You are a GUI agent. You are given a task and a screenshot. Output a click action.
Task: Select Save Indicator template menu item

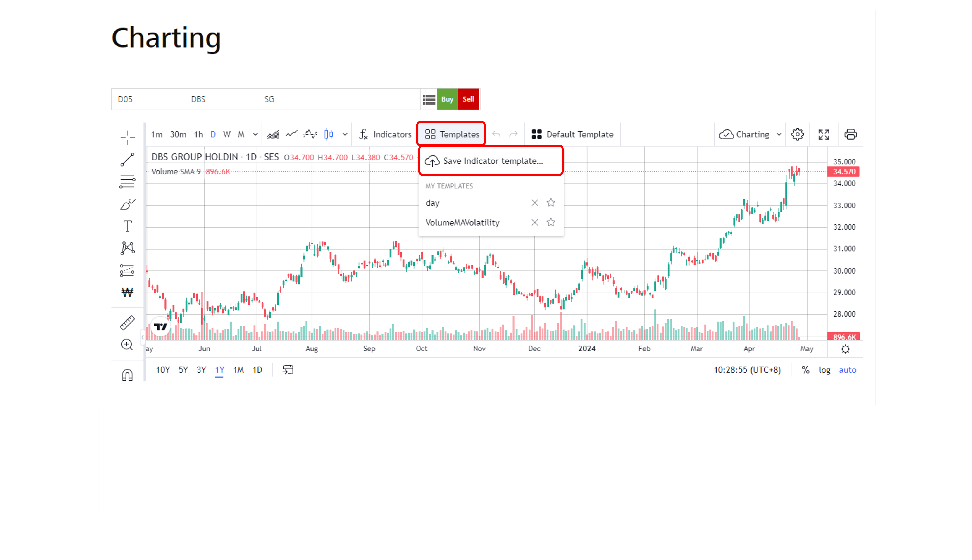(x=491, y=161)
